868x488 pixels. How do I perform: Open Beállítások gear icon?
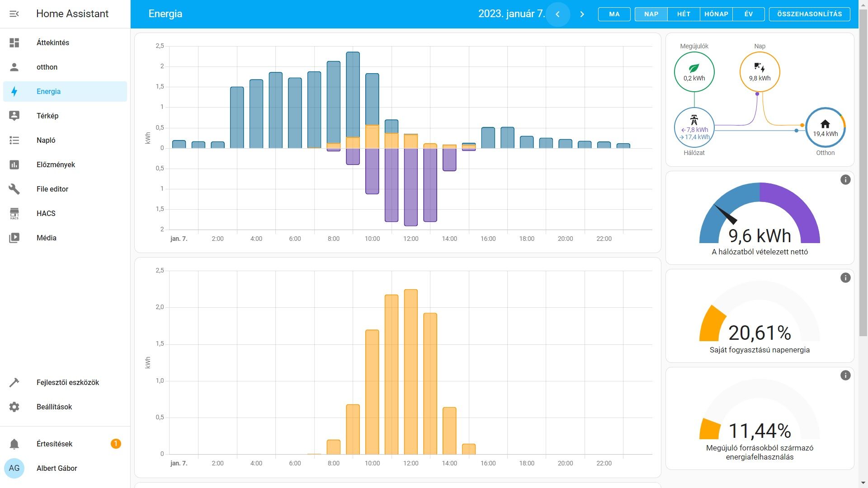click(14, 407)
